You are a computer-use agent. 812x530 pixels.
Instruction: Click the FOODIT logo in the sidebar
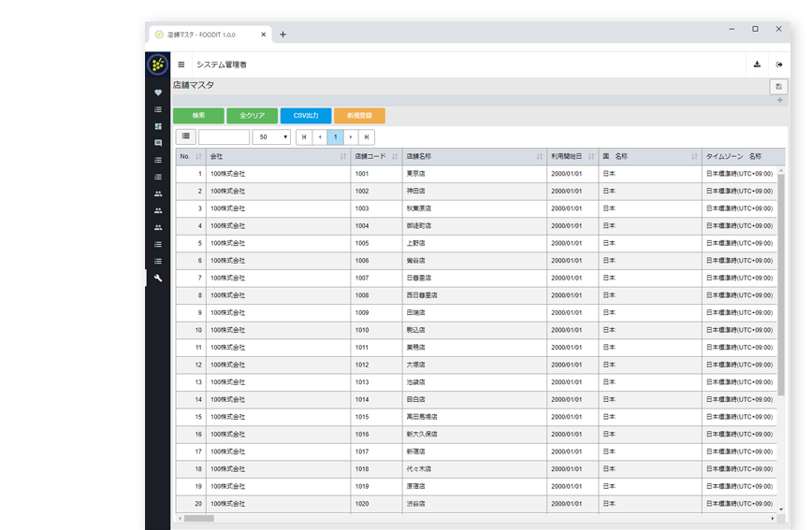tap(158, 64)
